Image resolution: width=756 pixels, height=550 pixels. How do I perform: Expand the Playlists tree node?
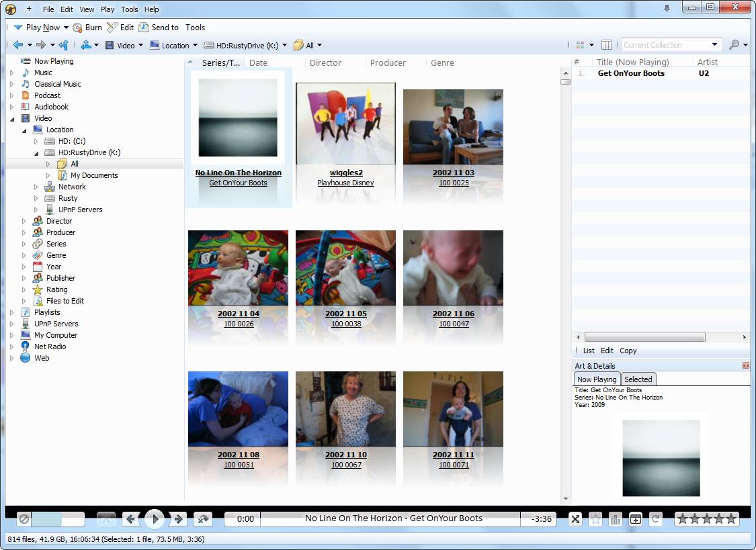tap(11, 312)
